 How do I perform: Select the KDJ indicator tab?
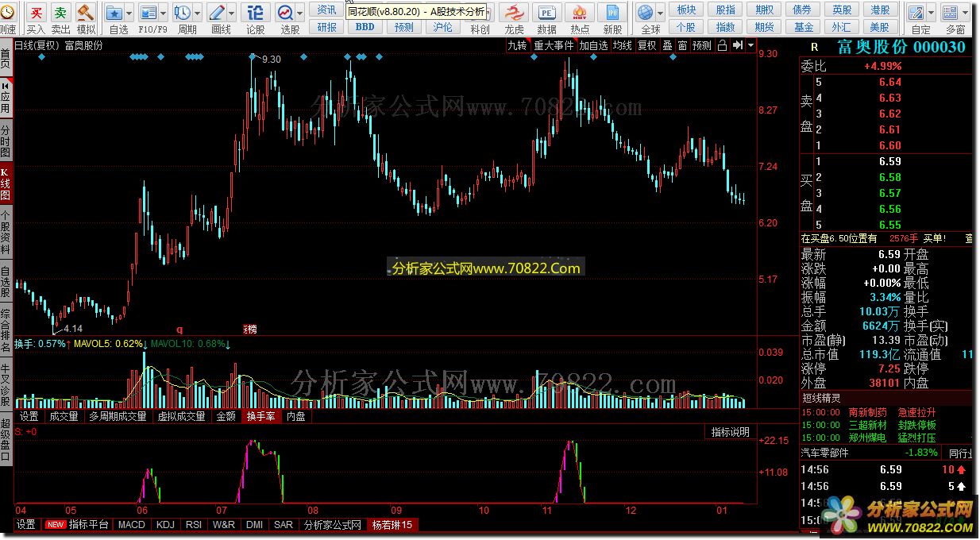[165, 524]
